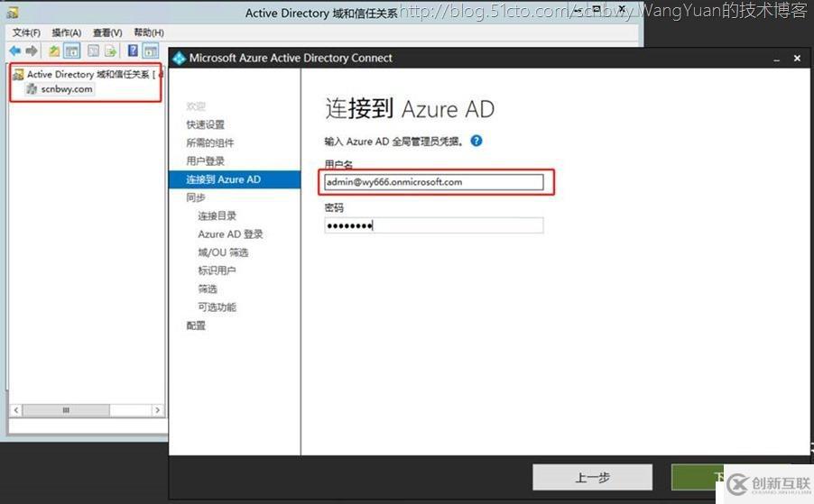
Task: Open the 操作(A) menu
Action: click(66, 32)
